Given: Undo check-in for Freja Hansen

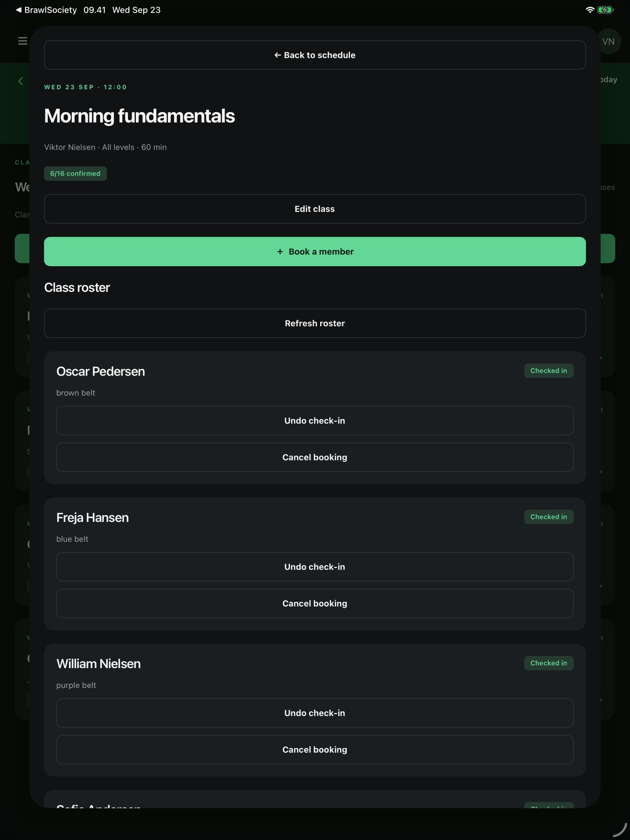Looking at the screenshot, I should [x=315, y=567].
